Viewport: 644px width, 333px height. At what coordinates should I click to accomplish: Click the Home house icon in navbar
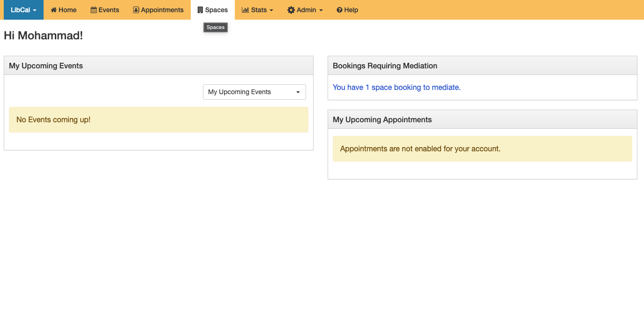pos(54,10)
